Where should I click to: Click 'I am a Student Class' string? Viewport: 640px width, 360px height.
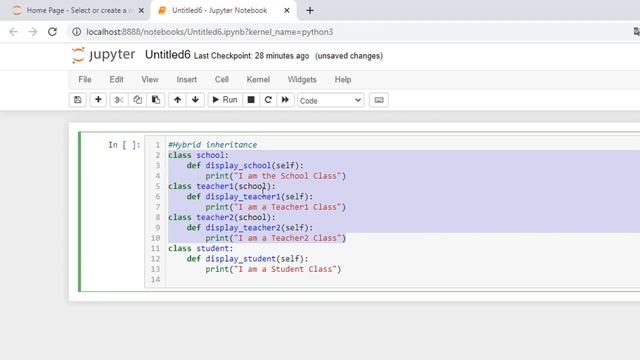tap(285, 269)
